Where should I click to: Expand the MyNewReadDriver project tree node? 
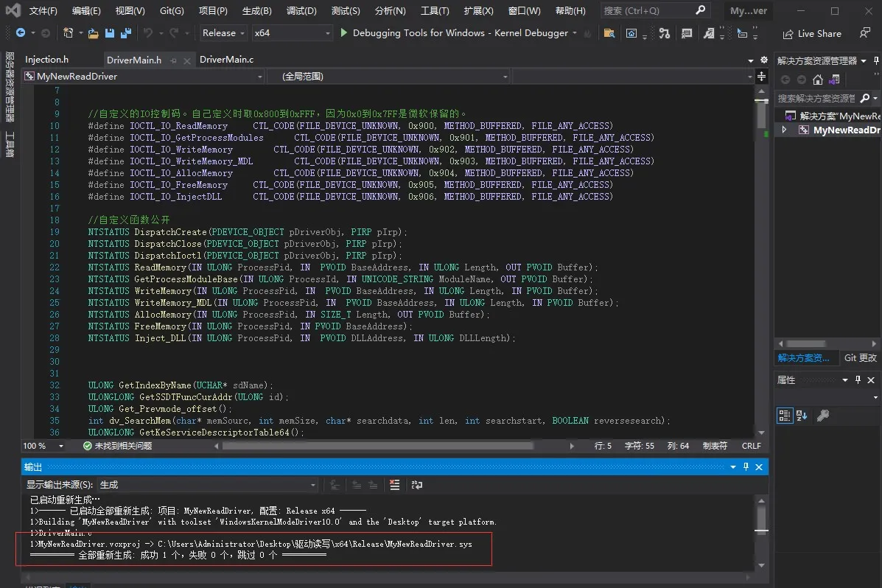[x=784, y=130]
